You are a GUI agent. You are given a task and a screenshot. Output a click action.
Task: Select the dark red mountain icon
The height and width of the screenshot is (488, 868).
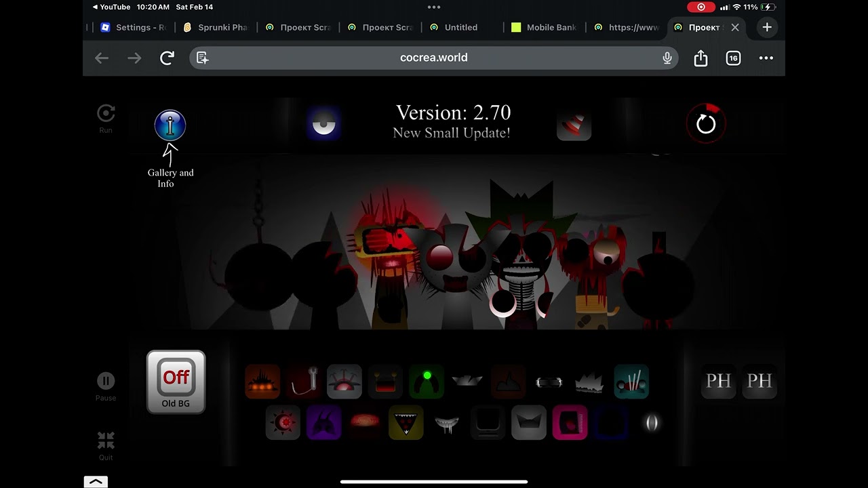pyautogui.click(x=508, y=382)
